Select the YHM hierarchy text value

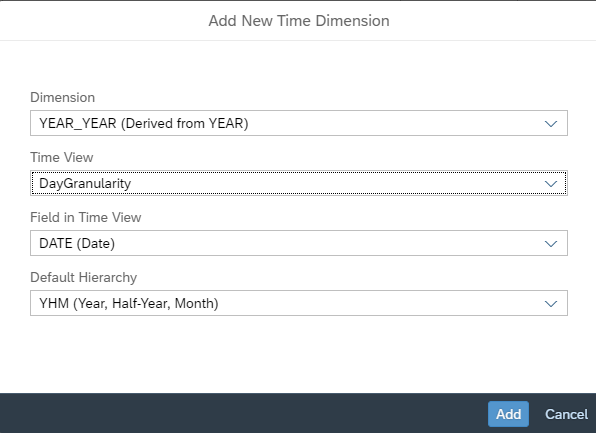click(129, 304)
